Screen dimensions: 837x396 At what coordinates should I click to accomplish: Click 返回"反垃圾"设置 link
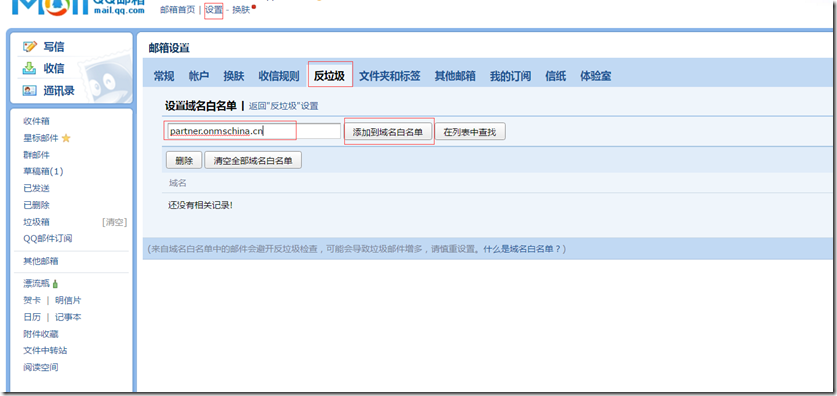click(x=283, y=106)
